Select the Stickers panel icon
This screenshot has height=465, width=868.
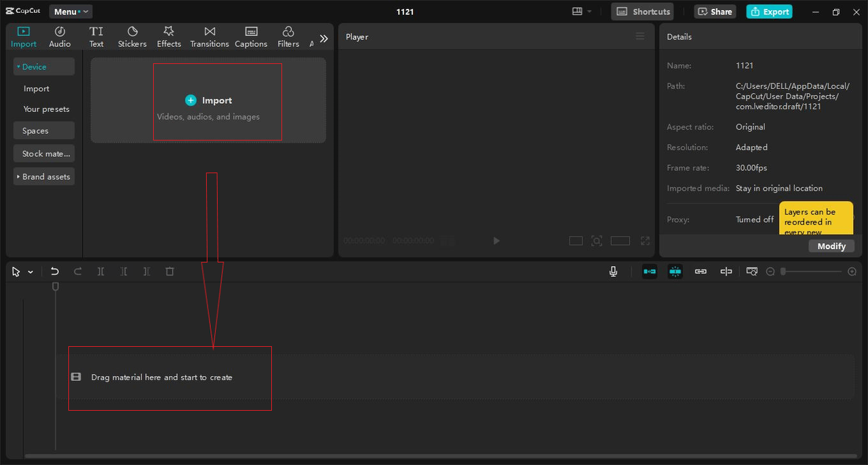pos(132,36)
